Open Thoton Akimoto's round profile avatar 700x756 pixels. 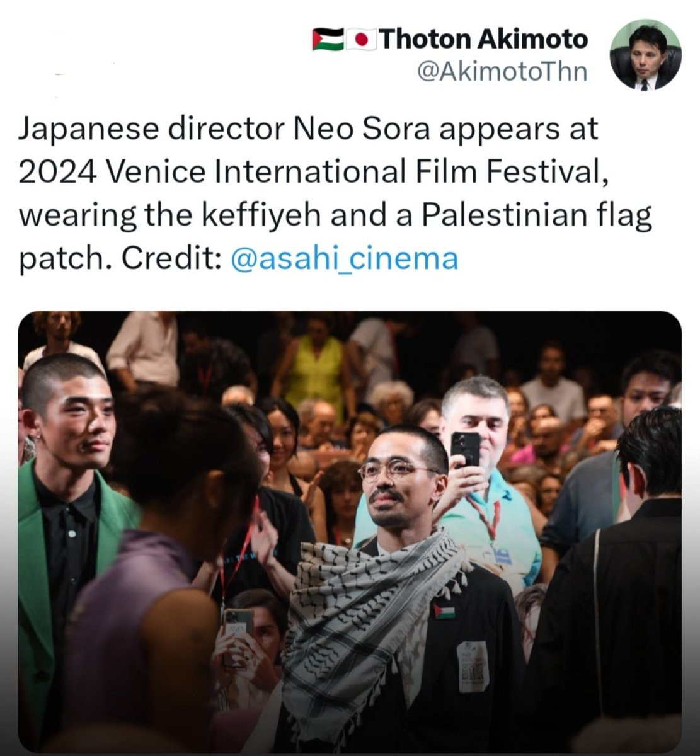click(x=646, y=54)
